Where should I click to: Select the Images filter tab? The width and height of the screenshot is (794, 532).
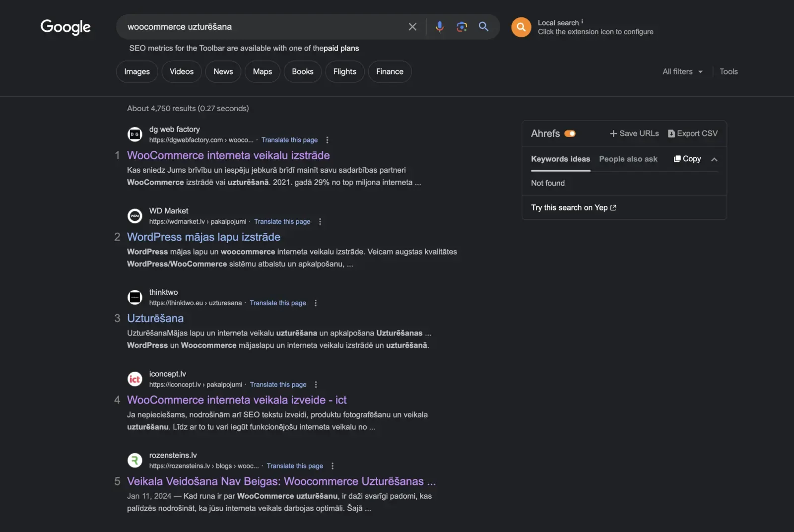(x=137, y=71)
